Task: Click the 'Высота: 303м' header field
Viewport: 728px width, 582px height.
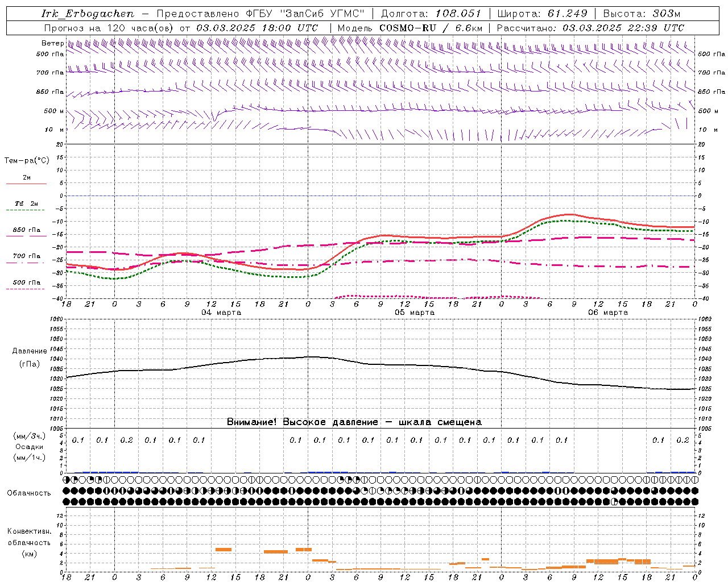Action: click(642, 14)
